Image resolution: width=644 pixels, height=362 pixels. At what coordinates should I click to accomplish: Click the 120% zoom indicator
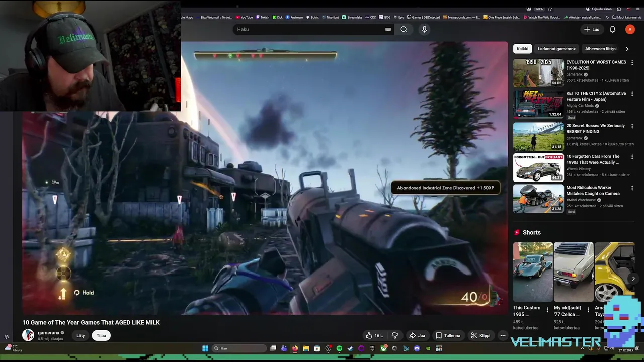coord(539,9)
